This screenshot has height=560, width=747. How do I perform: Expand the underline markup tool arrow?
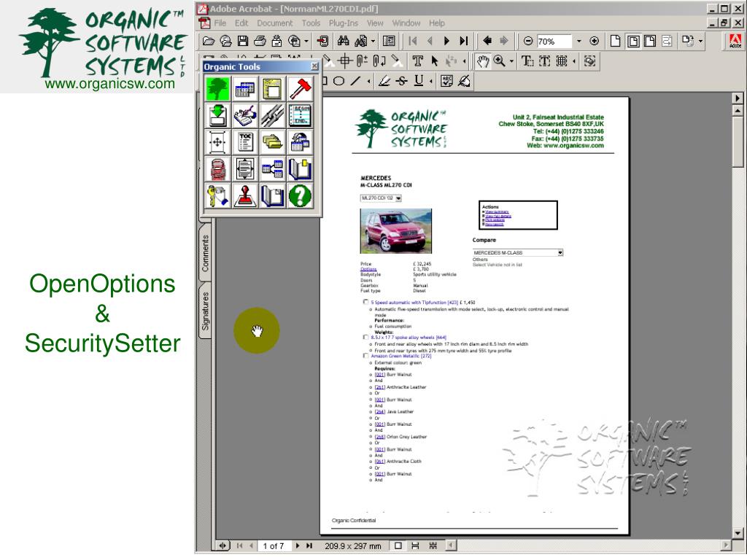click(430, 82)
